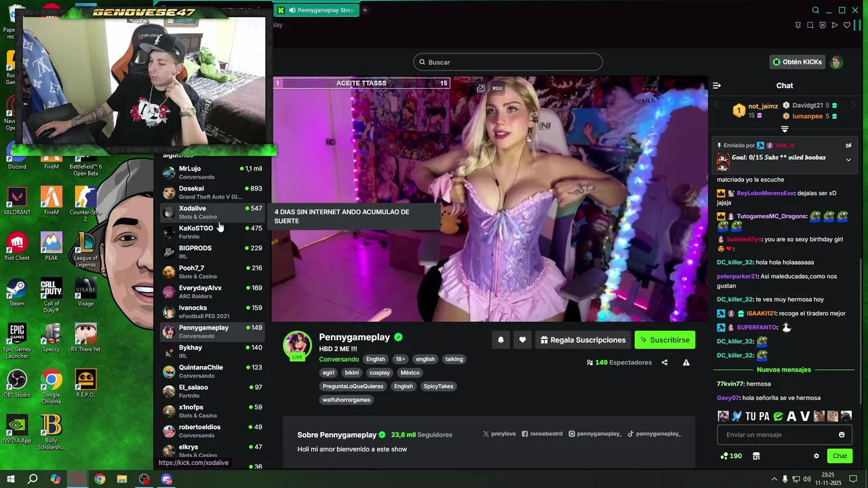This screenshot has height=488, width=868.
Task: Click the Nuevos mensajes divider to jump
Action: coord(784,370)
